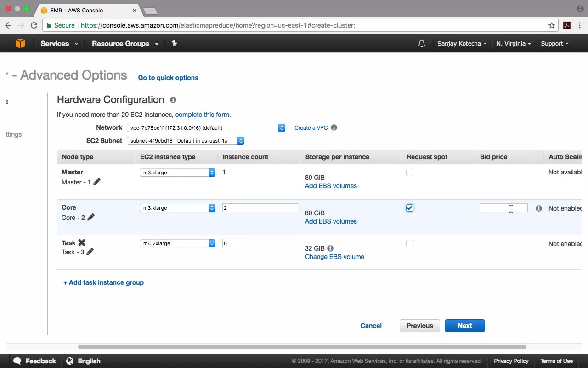The height and width of the screenshot is (368, 588).
Task: Open the Privacy Policy link
Action: pyautogui.click(x=511, y=361)
